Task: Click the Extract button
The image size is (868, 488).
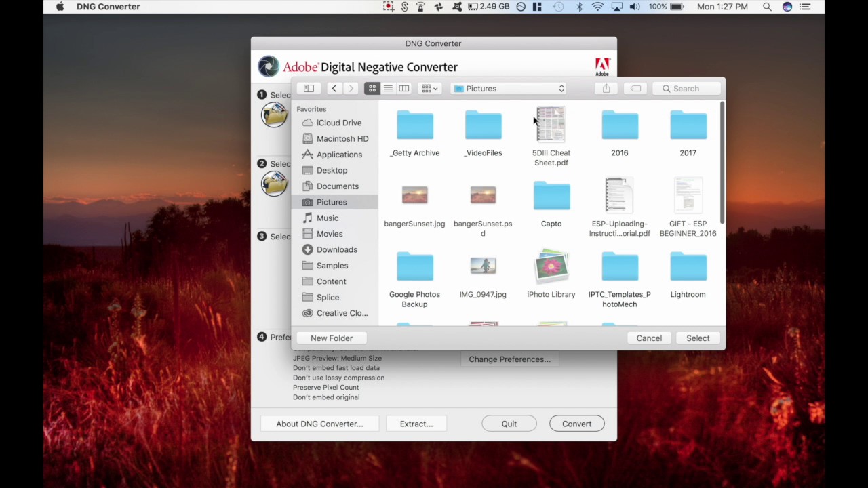Action: pyautogui.click(x=416, y=424)
